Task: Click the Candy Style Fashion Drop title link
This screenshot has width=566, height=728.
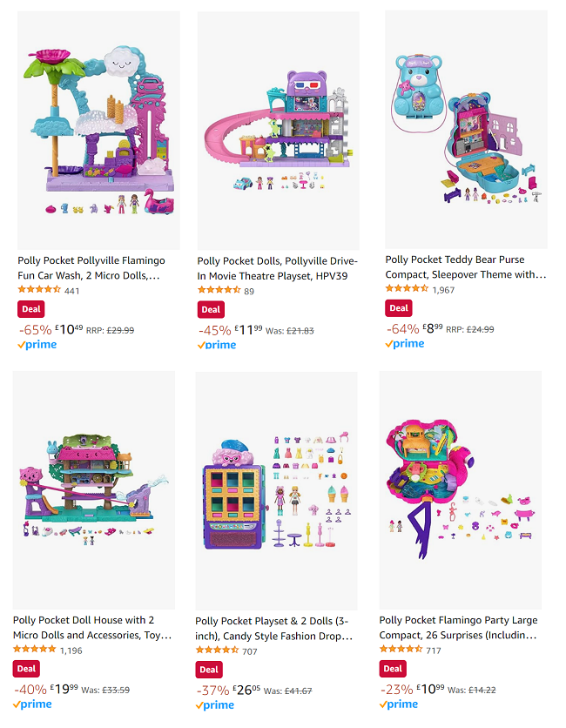Action: pyautogui.click(x=274, y=628)
